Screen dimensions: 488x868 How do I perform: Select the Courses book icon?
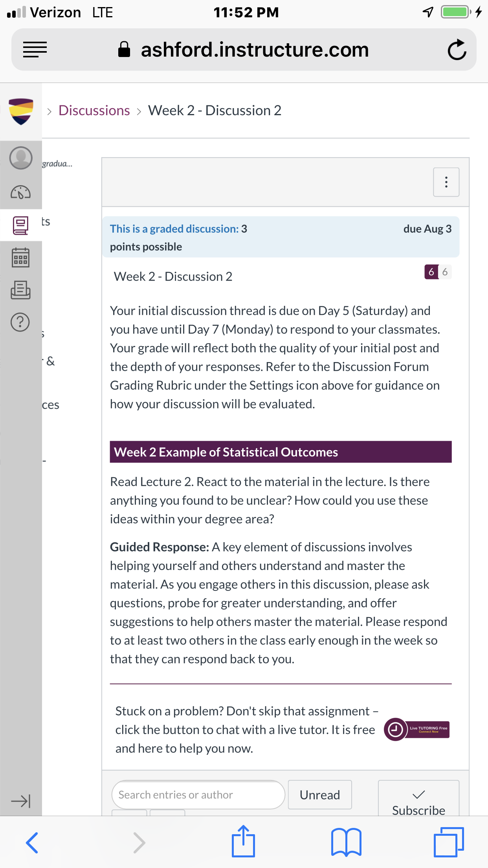pyautogui.click(x=21, y=226)
